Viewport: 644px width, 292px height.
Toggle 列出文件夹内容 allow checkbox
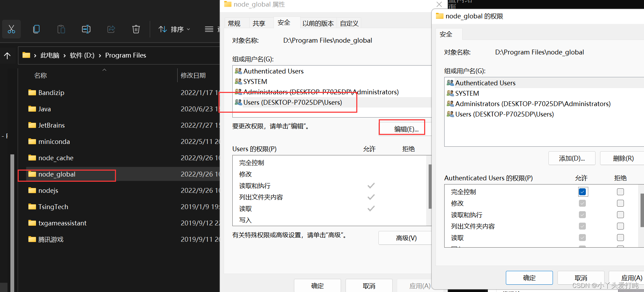[x=582, y=226]
